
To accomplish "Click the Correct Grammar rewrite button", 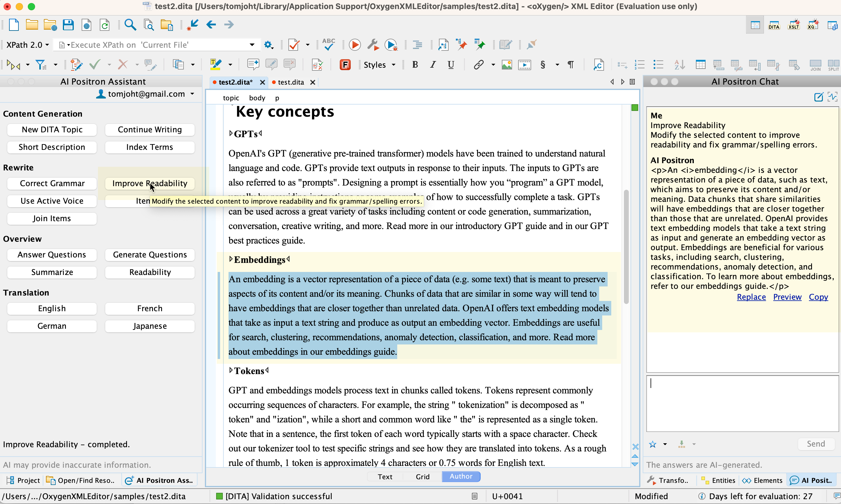I will 52,183.
